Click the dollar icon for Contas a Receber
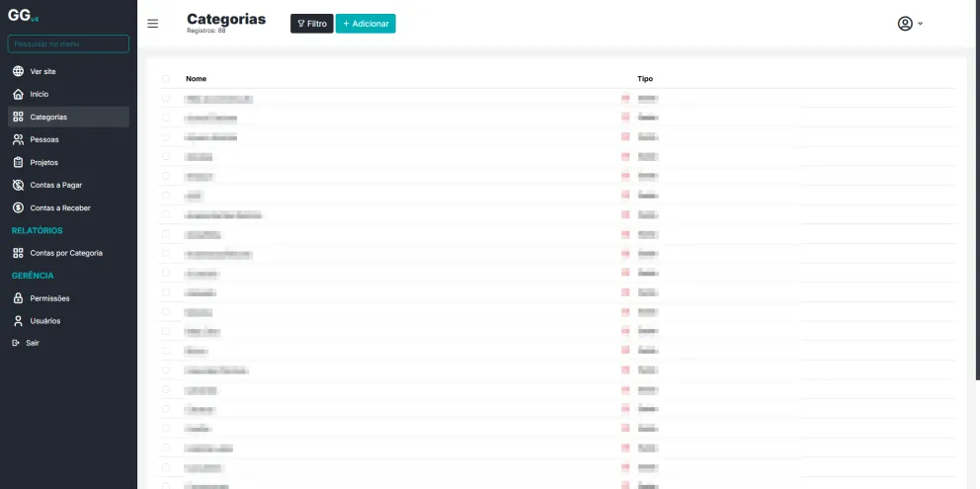This screenshot has width=980, height=489. pyautogui.click(x=18, y=207)
